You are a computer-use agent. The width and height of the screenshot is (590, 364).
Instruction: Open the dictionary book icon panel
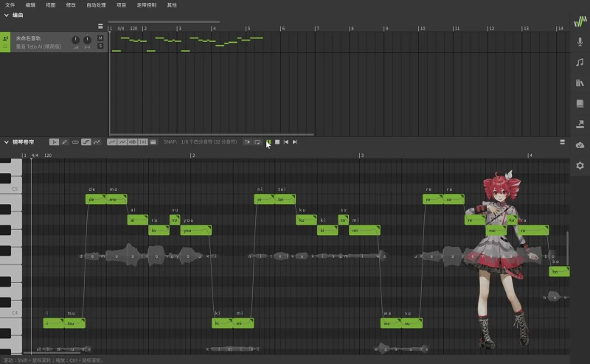[x=580, y=104]
